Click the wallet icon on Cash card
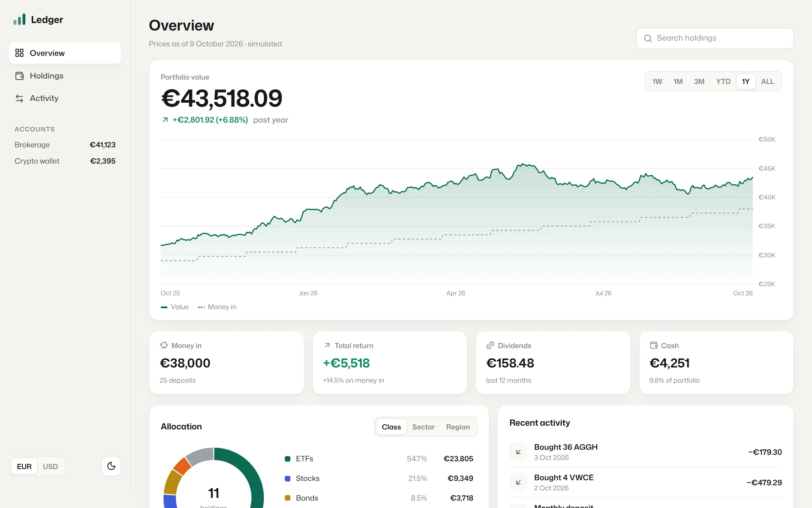The width and height of the screenshot is (812, 508). point(654,345)
